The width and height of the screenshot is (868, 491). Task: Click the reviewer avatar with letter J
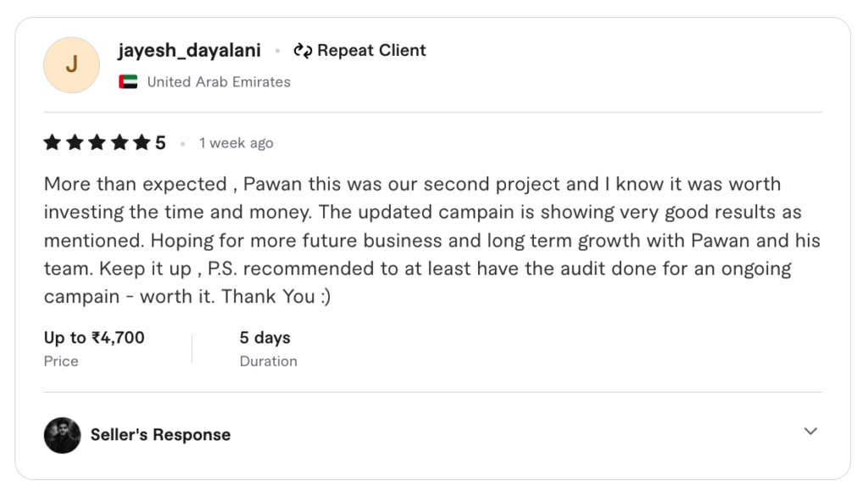coord(71,65)
